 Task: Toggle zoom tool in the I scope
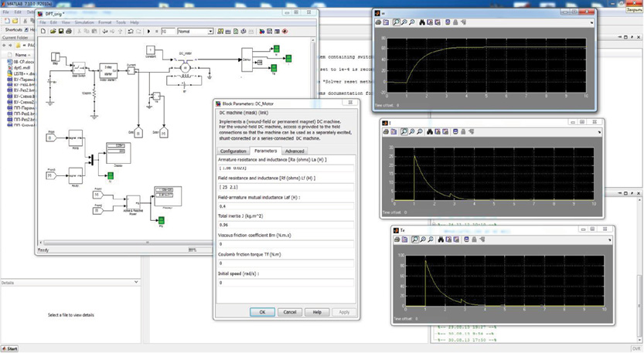click(x=404, y=132)
